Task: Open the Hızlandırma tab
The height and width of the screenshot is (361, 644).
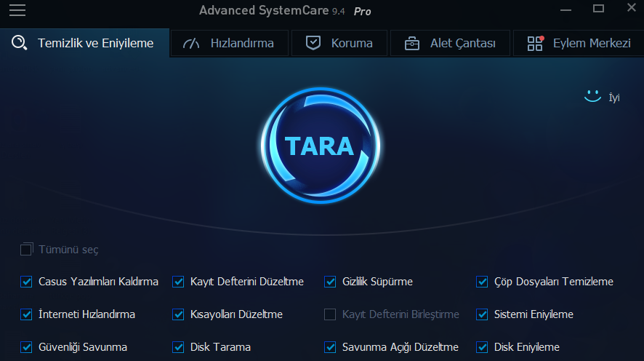Action: pyautogui.click(x=230, y=43)
